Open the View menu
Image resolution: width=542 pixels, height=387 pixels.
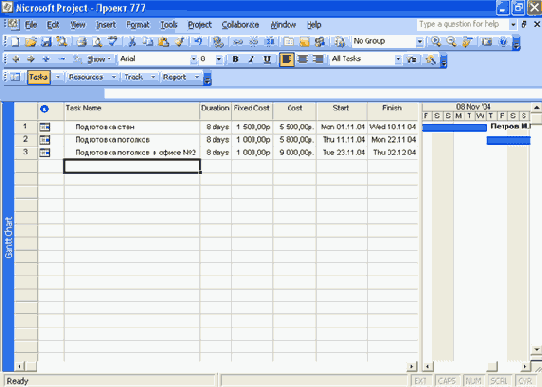78,25
